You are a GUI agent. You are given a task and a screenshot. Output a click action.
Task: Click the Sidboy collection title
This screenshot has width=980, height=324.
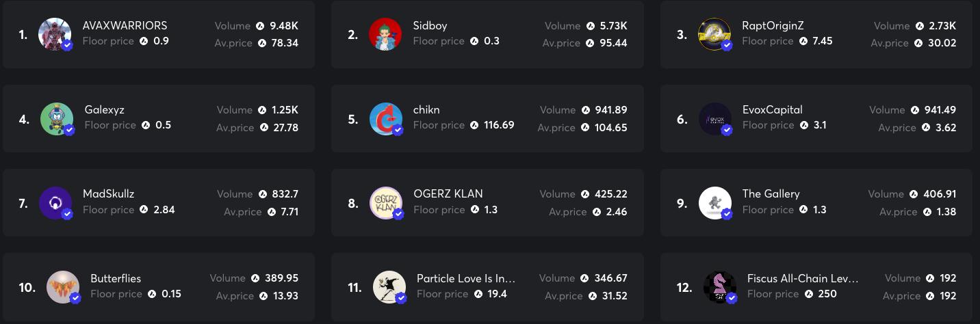(x=430, y=25)
